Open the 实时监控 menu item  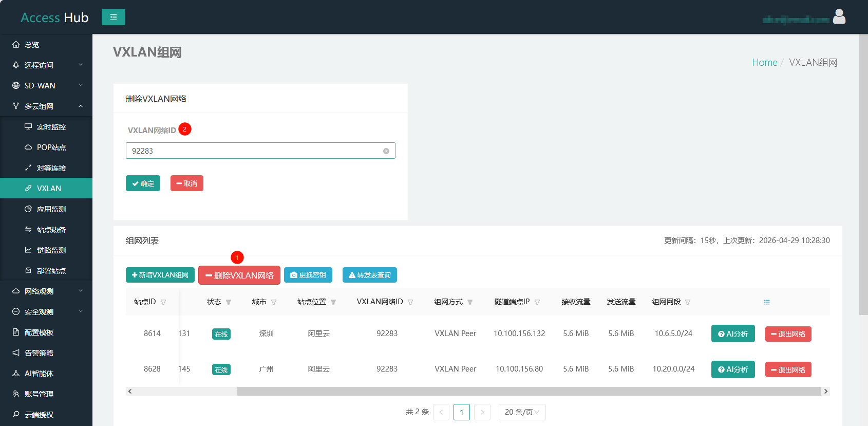(x=46, y=127)
